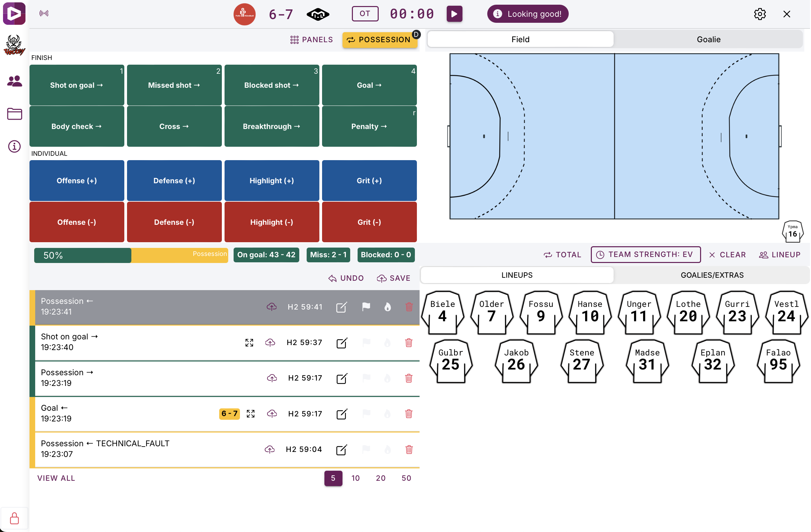Flag the top Possession event
The height and width of the screenshot is (532, 811).
point(366,307)
